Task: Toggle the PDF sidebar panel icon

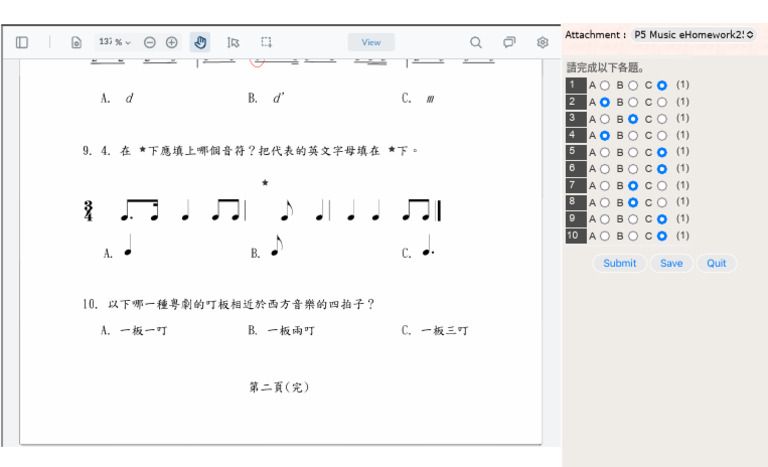Action: point(22,43)
